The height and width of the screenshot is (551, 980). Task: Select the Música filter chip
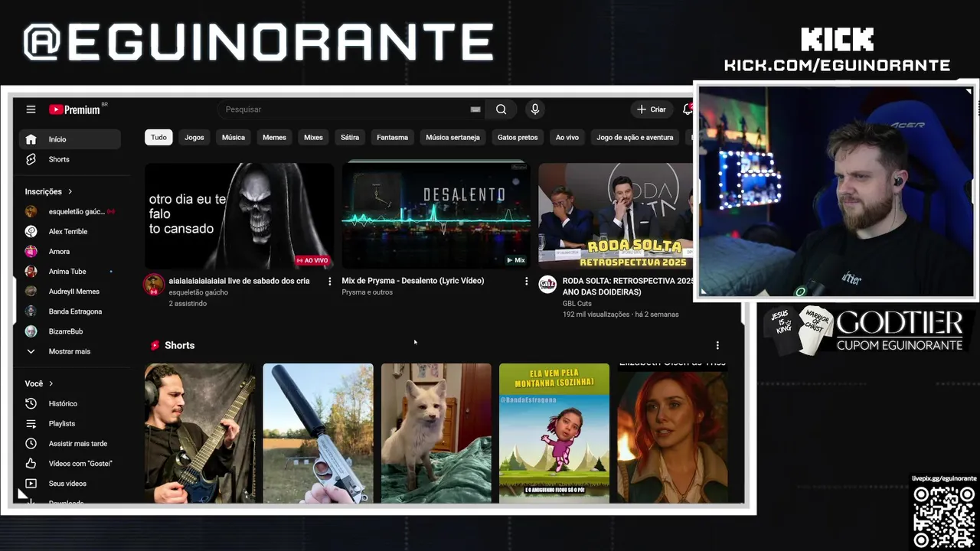click(x=234, y=138)
